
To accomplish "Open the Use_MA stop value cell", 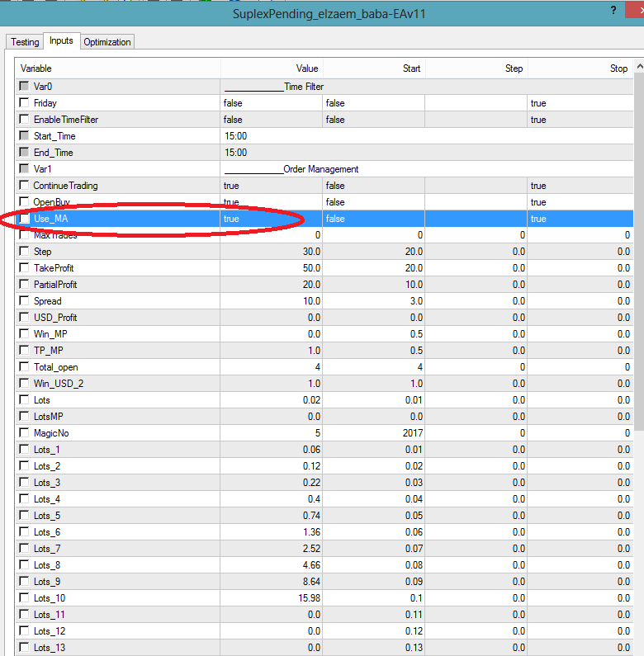I will [580, 219].
